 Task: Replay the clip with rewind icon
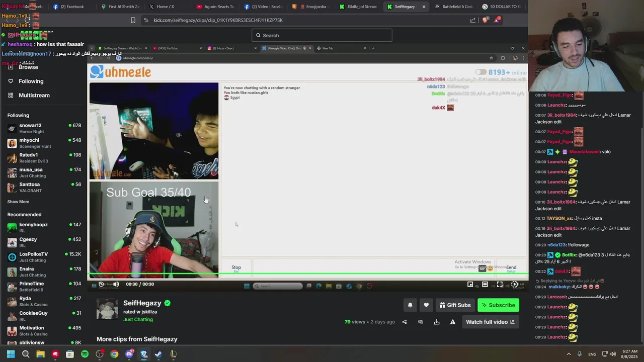(101, 284)
